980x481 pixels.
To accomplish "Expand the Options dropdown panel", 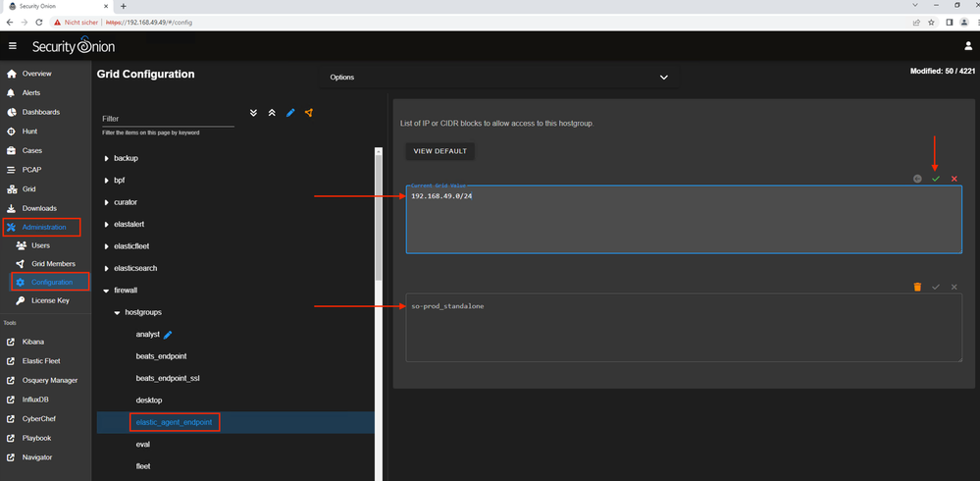I will tap(498, 78).
